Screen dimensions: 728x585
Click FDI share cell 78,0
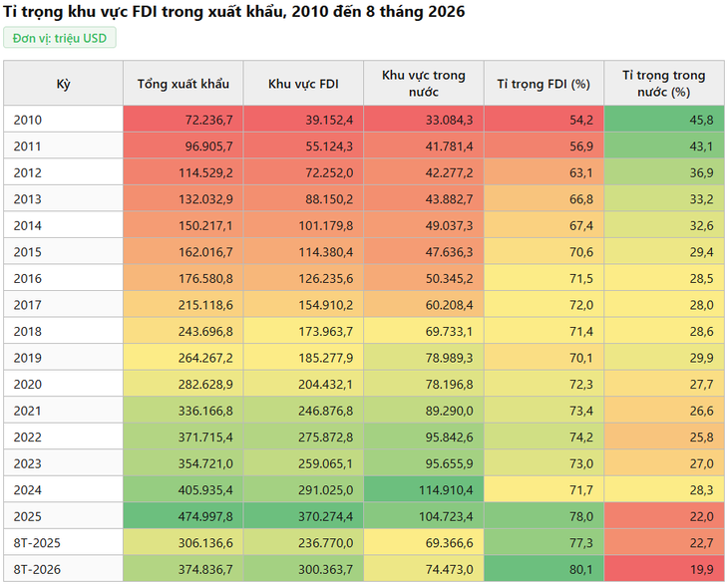(544, 516)
